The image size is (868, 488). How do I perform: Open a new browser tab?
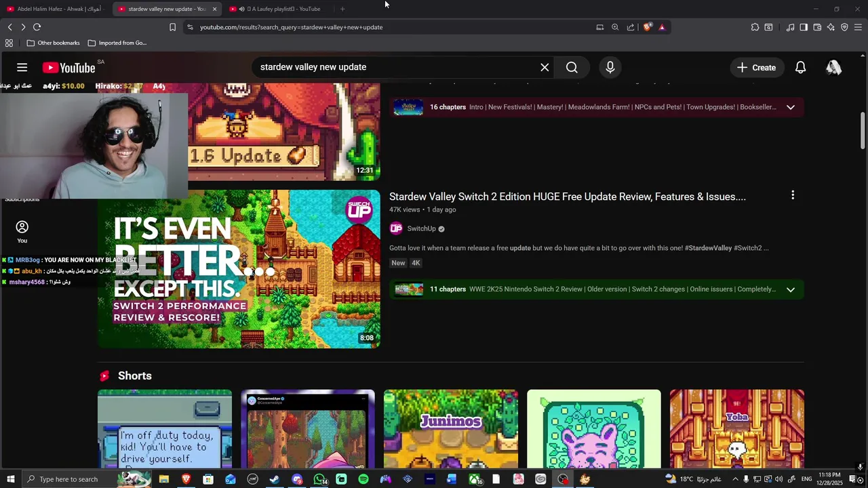coord(342,9)
